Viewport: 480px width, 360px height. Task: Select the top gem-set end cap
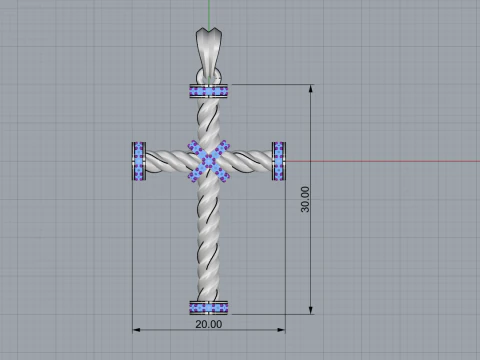209,91
